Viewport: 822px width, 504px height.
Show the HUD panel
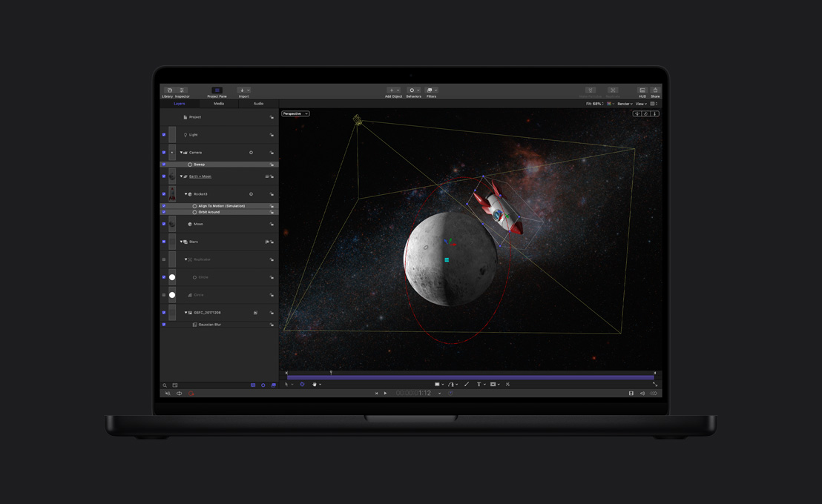pos(642,90)
